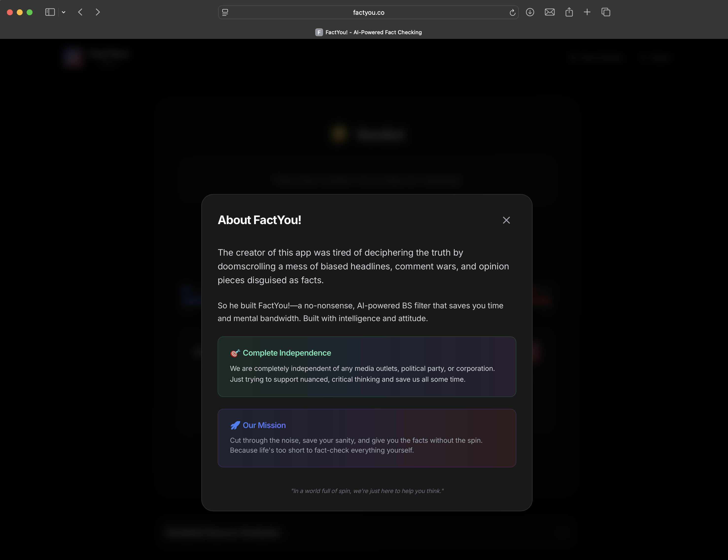This screenshot has width=728, height=560.
Task: Enter full screen with green button
Action: point(30,12)
